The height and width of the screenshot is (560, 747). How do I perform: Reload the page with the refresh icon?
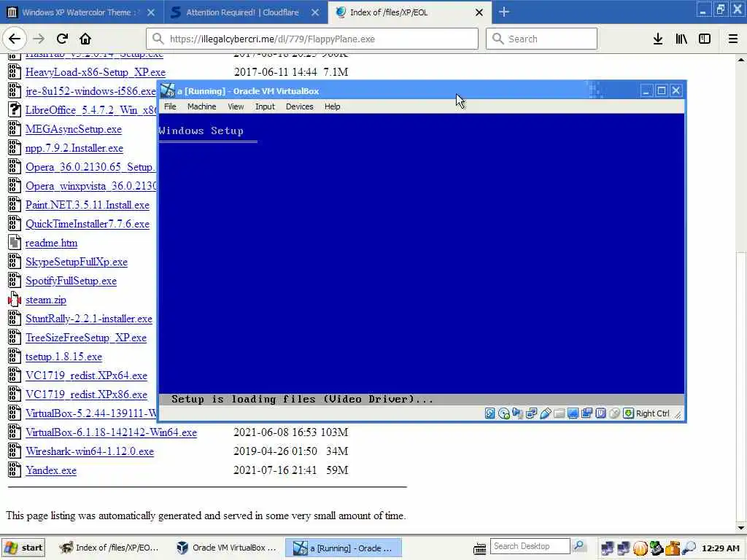click(x=63, y=39)
